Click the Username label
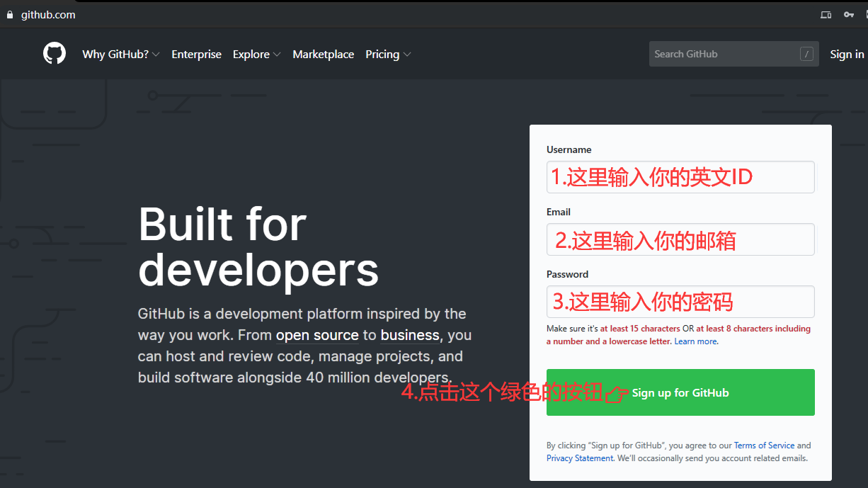868x488 pixels. coord(569,149)
